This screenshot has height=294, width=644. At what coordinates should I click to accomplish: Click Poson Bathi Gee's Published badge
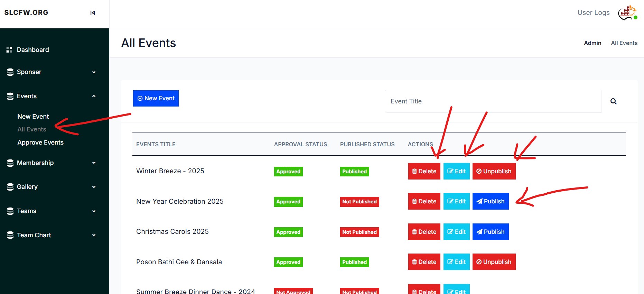coord(355,262)
